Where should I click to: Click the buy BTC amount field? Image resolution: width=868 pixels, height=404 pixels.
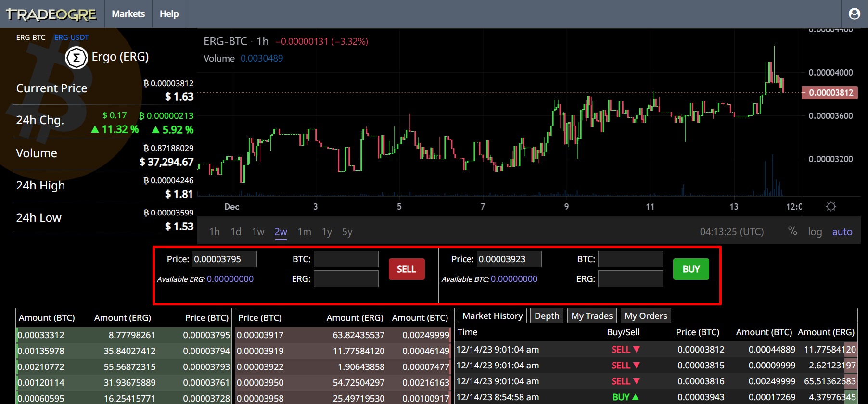point(630,259)
